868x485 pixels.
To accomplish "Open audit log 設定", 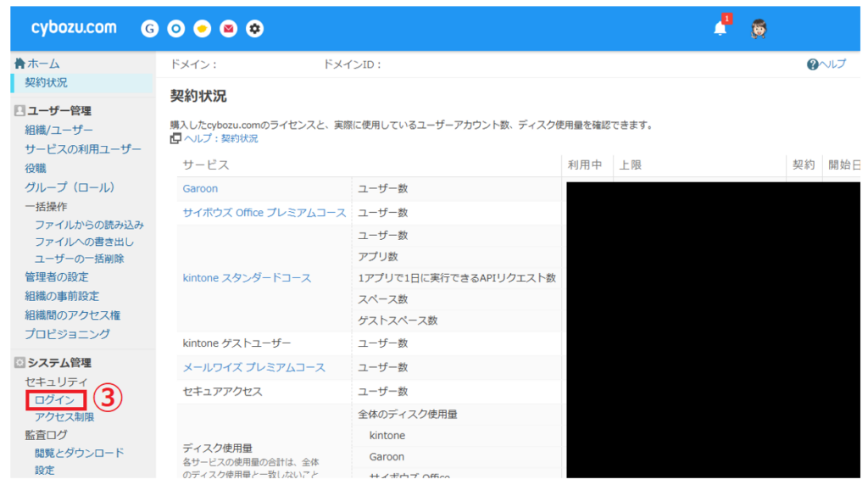I will (44, 470).
